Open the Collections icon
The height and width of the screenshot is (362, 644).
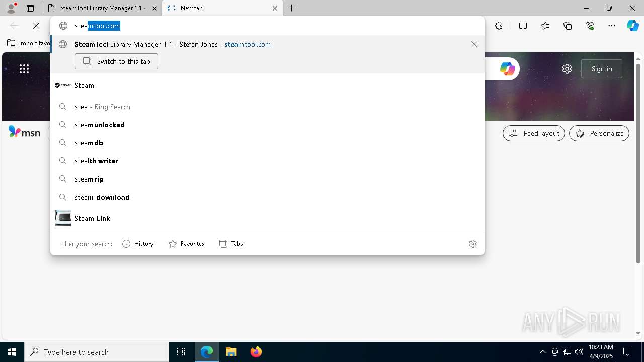568,26
